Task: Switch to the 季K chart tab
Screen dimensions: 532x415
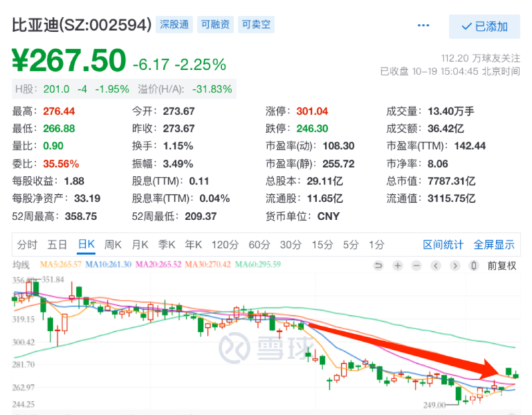Action: coord(167,245)
